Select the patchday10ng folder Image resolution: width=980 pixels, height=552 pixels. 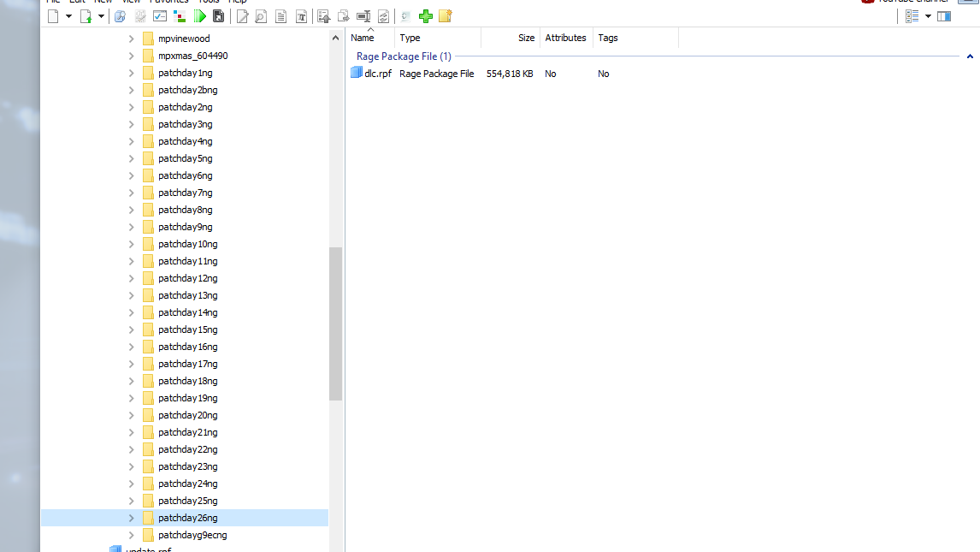pyautogui.click(x=187, y=244)
